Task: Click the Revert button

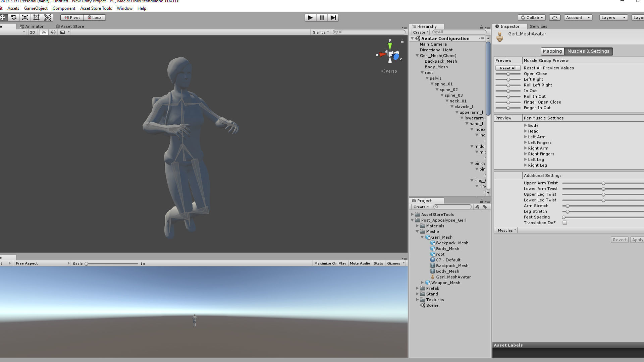Action: [619, 240]
